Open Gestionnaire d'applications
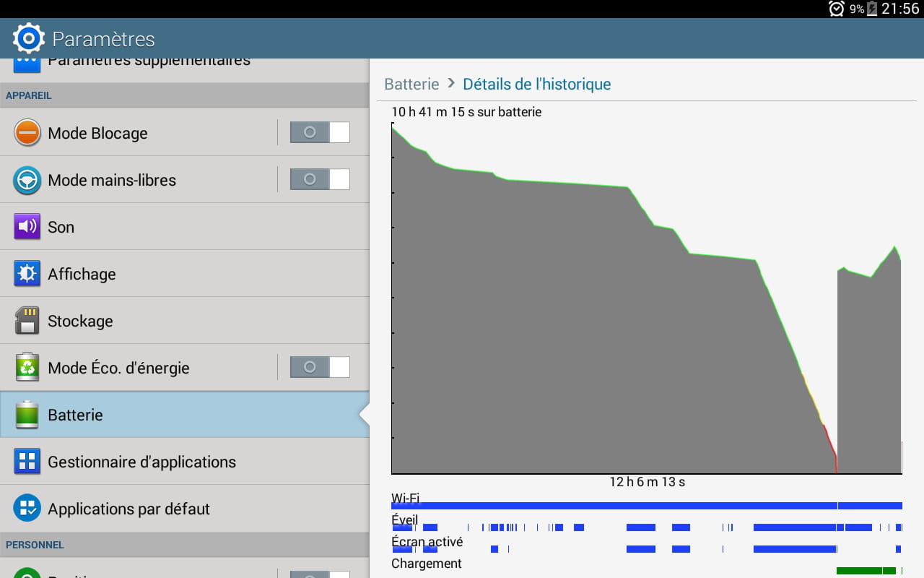This screenshot has width=924, height=578. [x=185, y=462]
